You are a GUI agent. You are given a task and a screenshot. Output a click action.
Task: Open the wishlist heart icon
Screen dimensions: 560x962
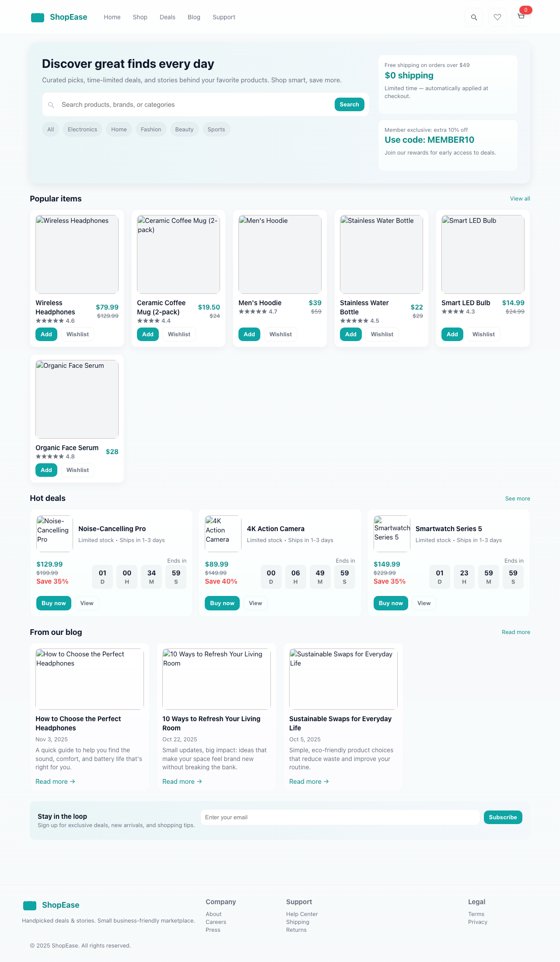(x=497, y=17)
